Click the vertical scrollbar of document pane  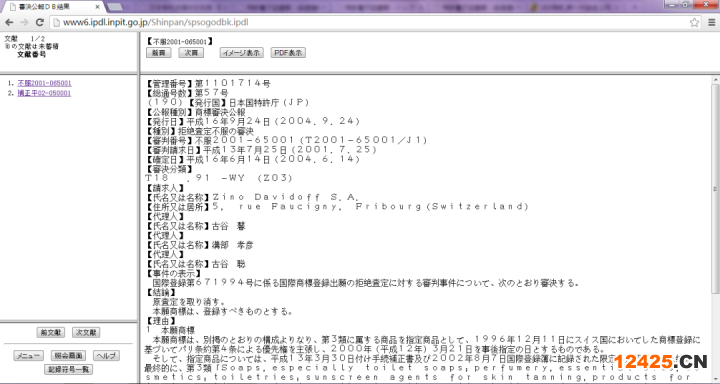coord(715,228)
